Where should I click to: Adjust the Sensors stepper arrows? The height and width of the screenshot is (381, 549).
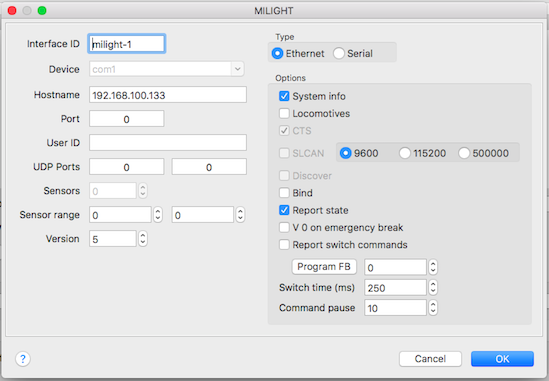click(143, 191)
